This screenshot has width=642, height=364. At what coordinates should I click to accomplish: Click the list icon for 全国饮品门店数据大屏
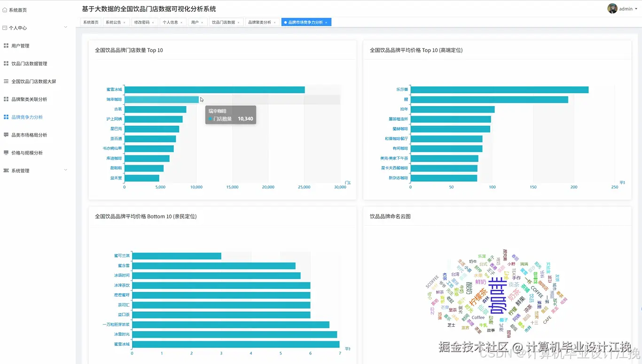6,81
